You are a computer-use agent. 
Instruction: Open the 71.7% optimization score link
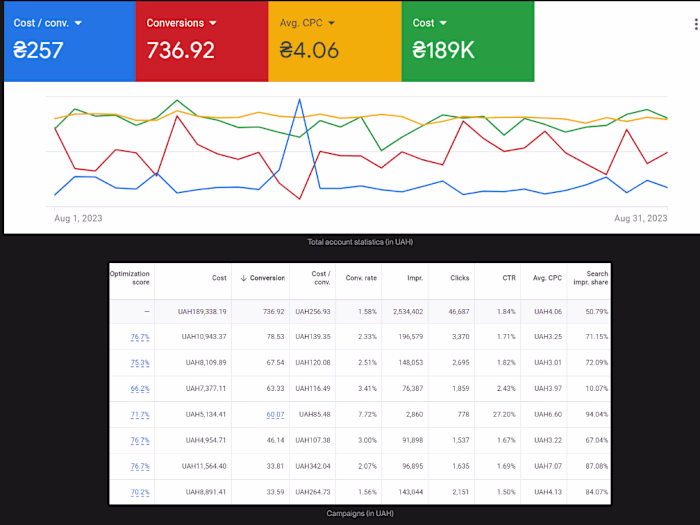tap(140, 415)
